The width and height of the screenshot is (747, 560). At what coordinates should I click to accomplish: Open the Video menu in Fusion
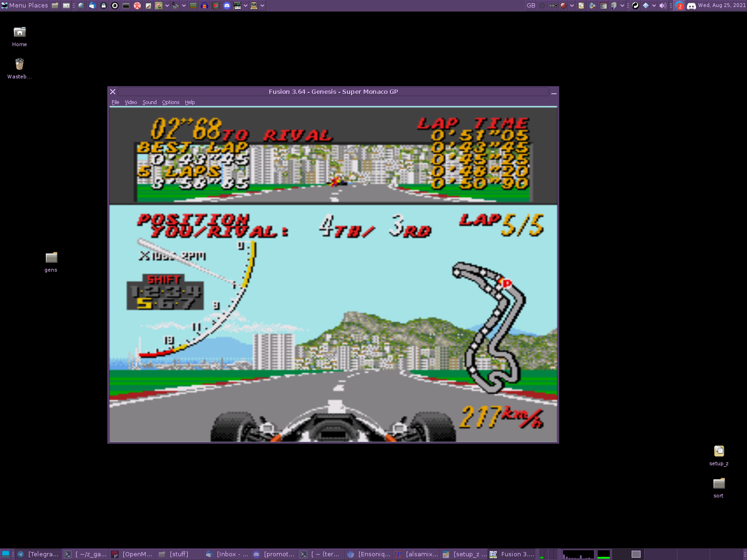[x=131, y=102]
